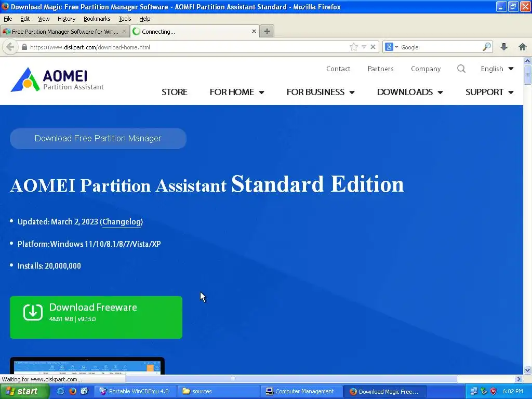Open the History menu
The width and height of the screenshot is (532, 399).
point(66,19)
